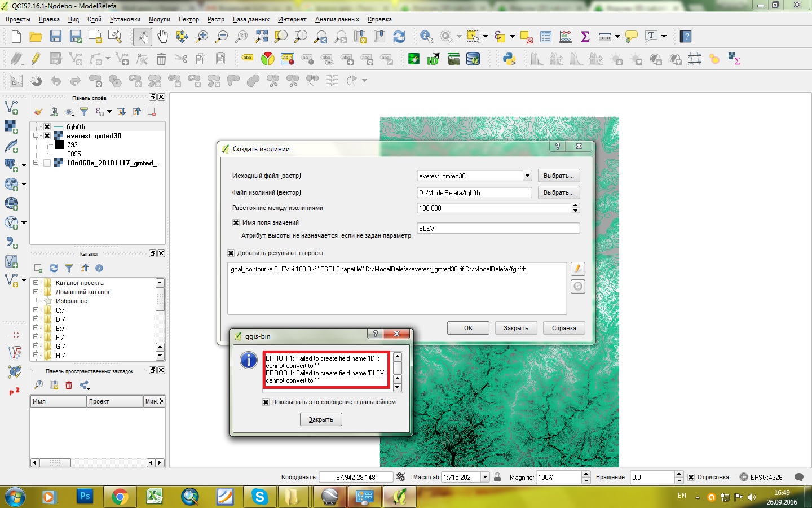Click the Delete Selected trash icon
812x508 pixels.
[161, 59]
